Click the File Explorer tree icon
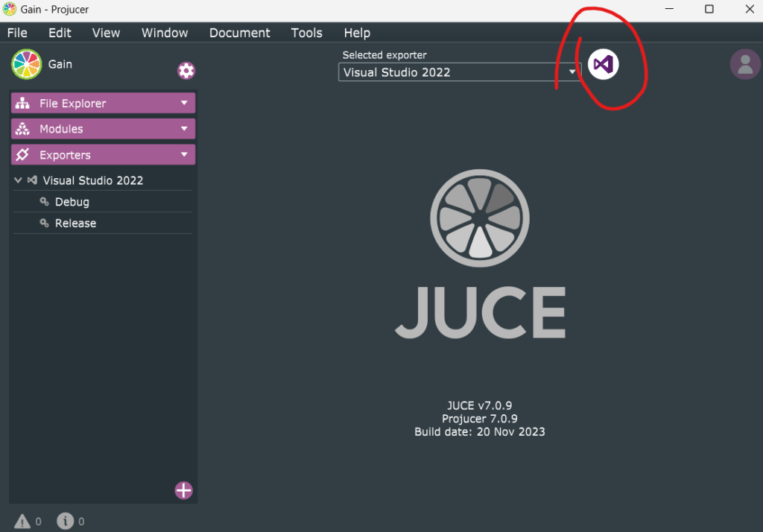 22,103
